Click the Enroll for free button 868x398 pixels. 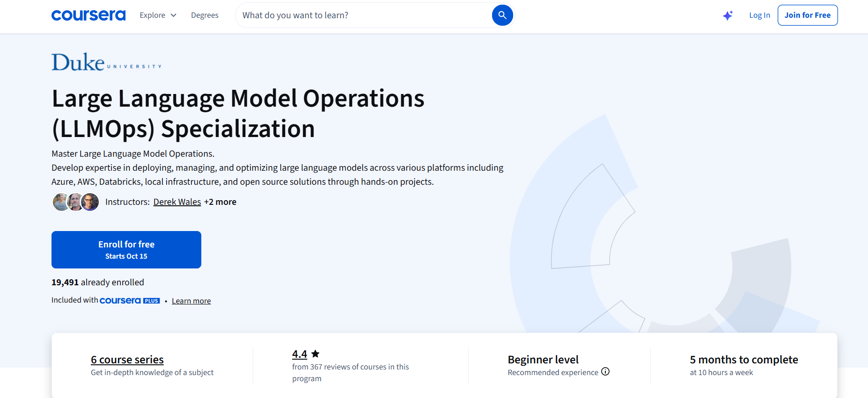pos(126,250)
